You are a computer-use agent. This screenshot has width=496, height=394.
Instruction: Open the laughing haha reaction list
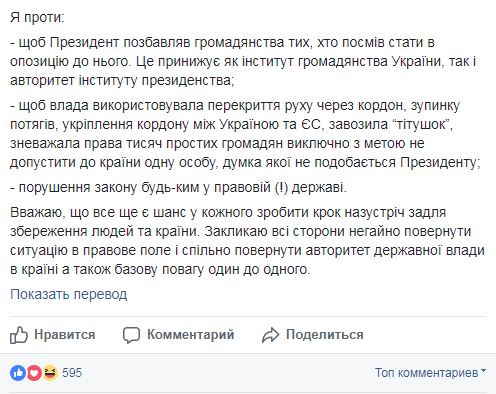point(50,373)
